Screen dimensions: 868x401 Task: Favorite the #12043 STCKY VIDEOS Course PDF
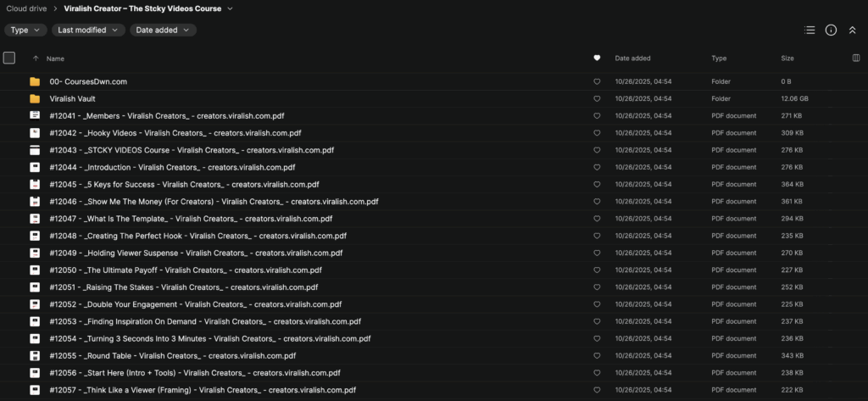pos(597,150)
